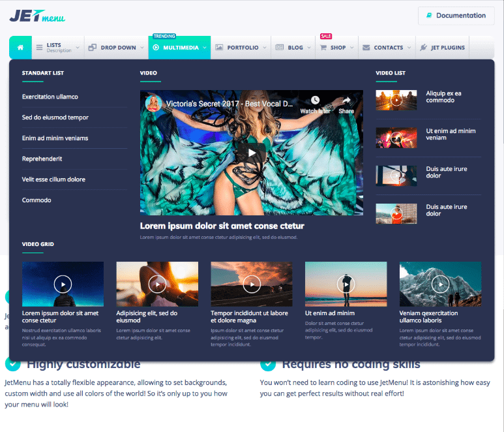Click 'Veniam qexercitation ullamco laboris' grid title
The height and width of the screenshot is (432, 504).
tap(428, 316)
